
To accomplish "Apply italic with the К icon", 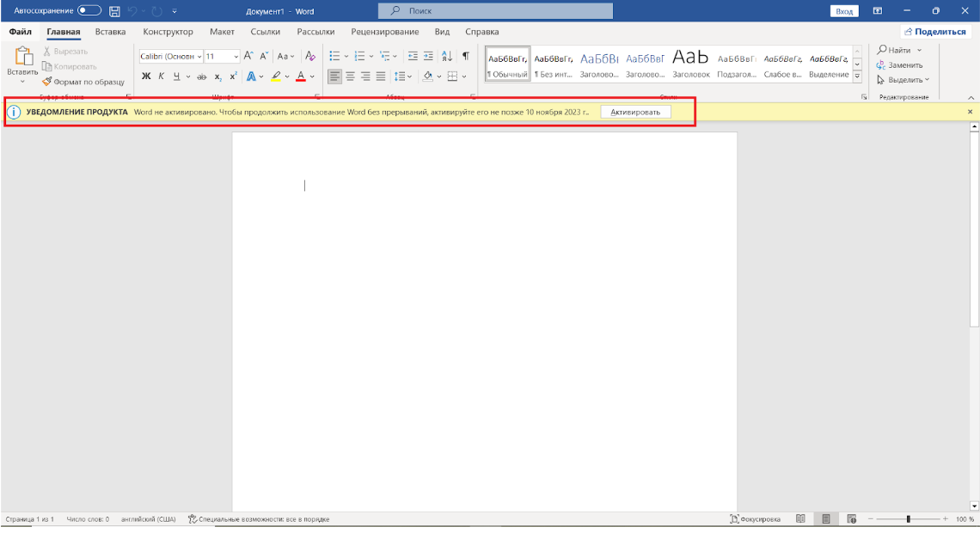I will coord(161,77).
